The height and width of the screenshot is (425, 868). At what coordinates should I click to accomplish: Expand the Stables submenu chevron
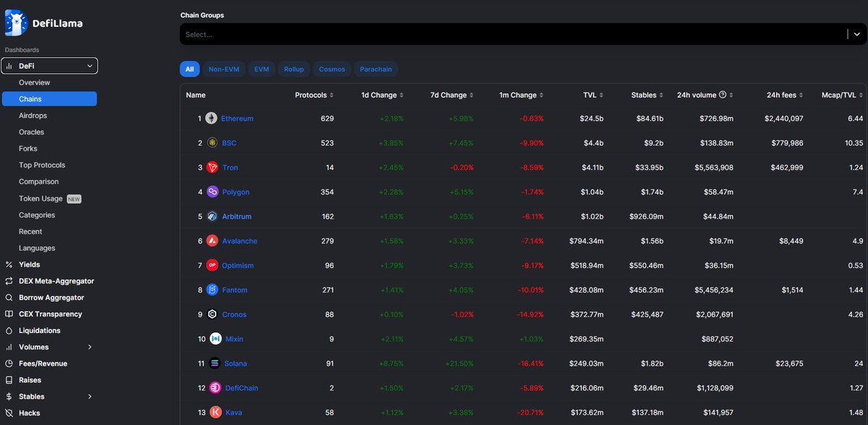pos(90,397)
